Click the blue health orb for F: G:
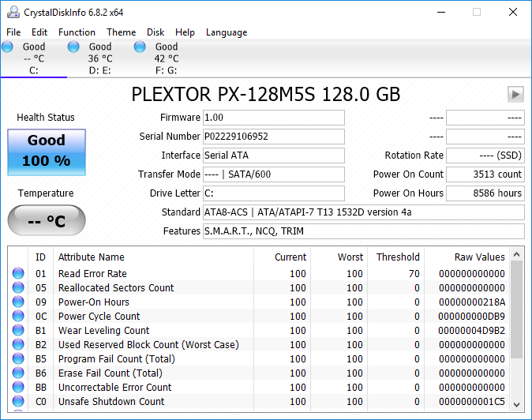This screenshot has height=420, width=532. click(x=140, y=47)
